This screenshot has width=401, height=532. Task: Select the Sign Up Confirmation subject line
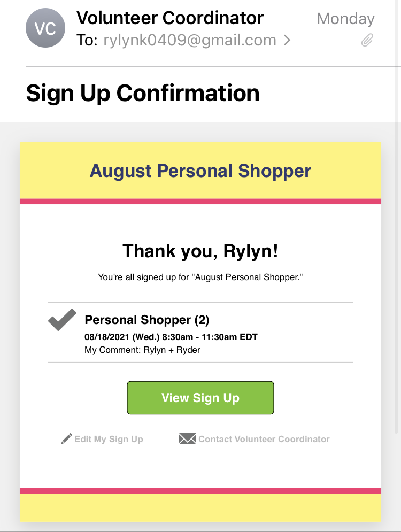[x=143, y=94]
